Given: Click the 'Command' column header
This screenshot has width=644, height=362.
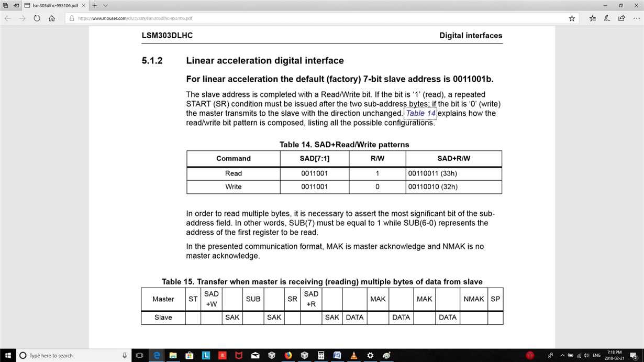Looking at the screenshot, I should [x=234, y=158].
